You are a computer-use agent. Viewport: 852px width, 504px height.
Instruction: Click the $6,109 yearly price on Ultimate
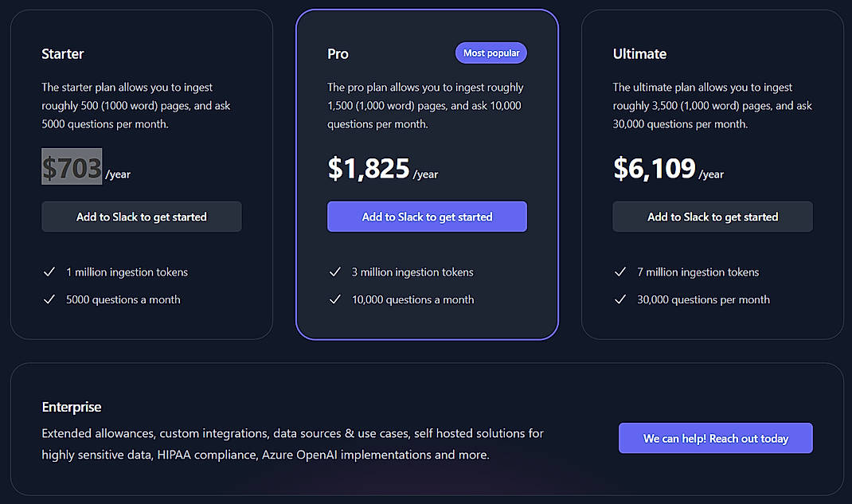(654, 168)
